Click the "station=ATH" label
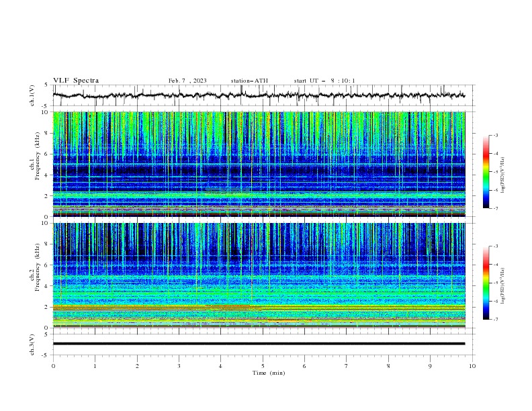 249,81
